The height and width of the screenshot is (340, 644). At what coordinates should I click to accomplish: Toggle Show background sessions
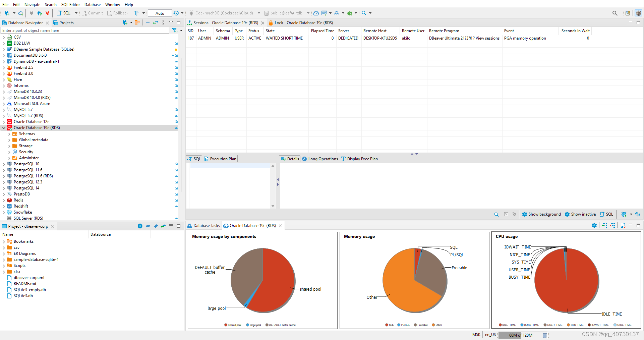point(541,214)
